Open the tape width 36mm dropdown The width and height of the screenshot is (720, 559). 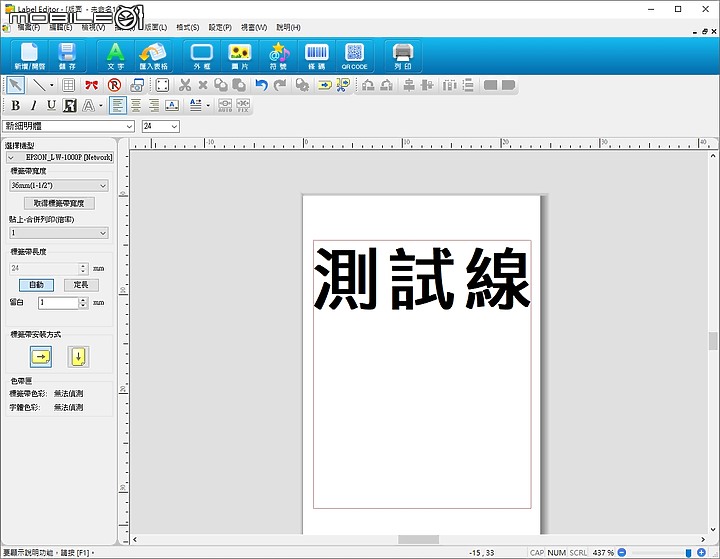coord(59,185)
